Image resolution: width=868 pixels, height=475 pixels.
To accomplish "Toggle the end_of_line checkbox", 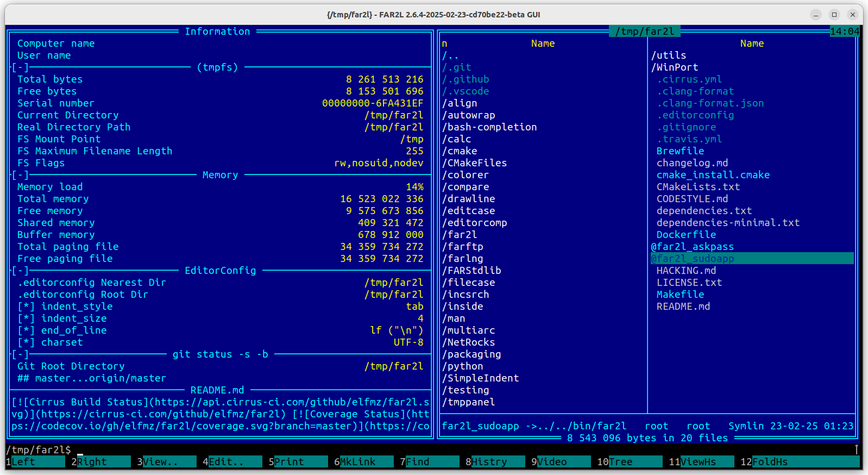I will pyautogui.click(x=26, y=330).
